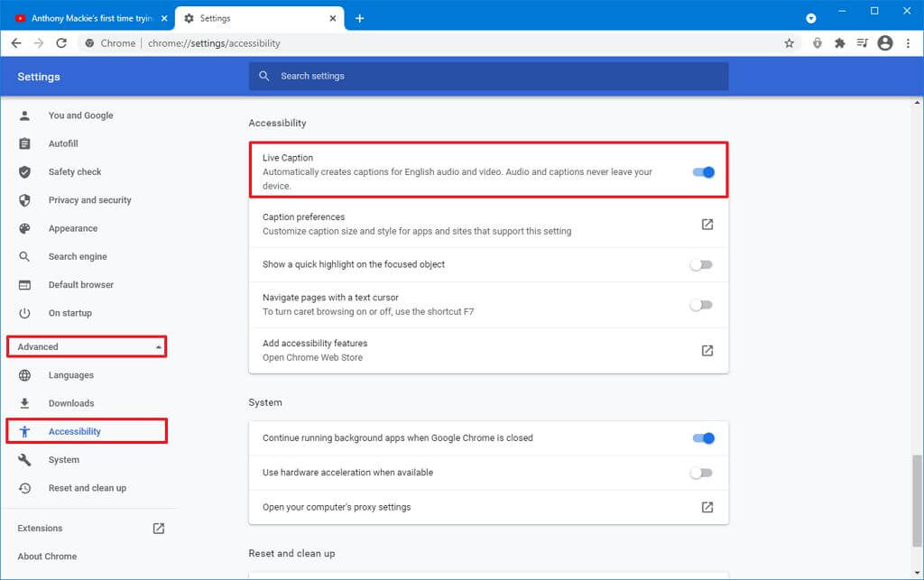
Task: Open Safety check via its shield icon
Action: click(23, 171)
